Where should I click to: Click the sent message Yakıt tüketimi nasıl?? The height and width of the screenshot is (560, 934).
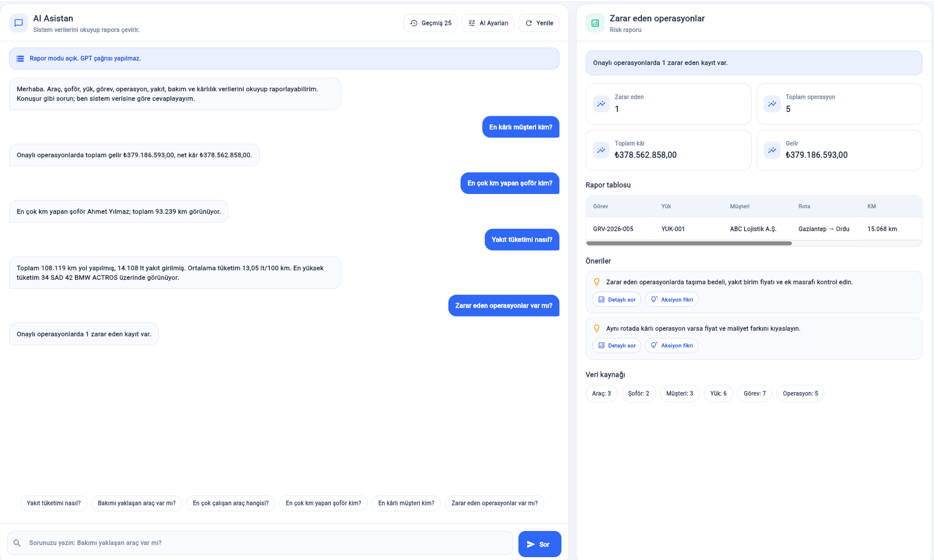point(522,239)
